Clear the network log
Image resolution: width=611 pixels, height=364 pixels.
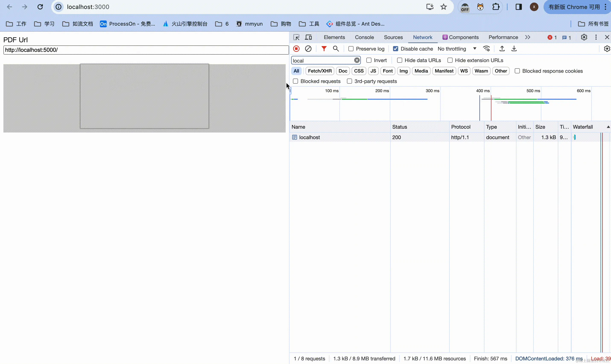pyautogui.click(x=308, y=49)
